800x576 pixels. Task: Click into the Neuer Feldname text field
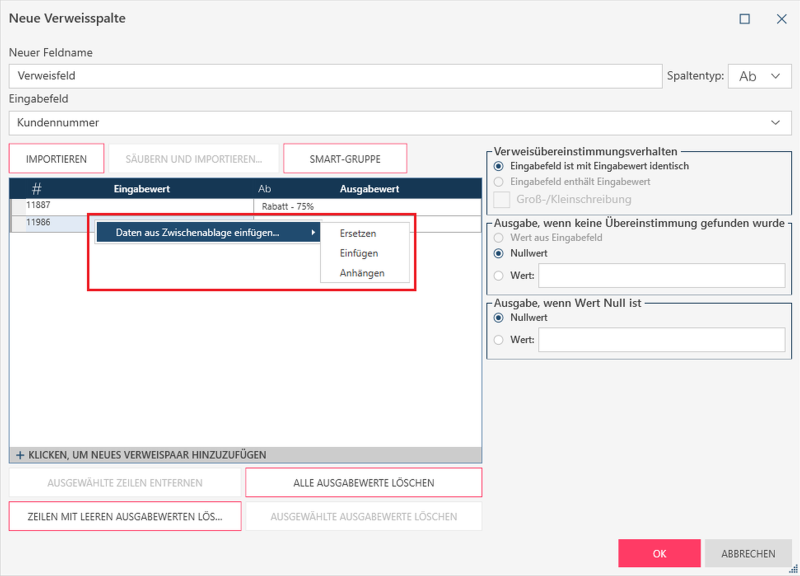[x=335, y=76]
